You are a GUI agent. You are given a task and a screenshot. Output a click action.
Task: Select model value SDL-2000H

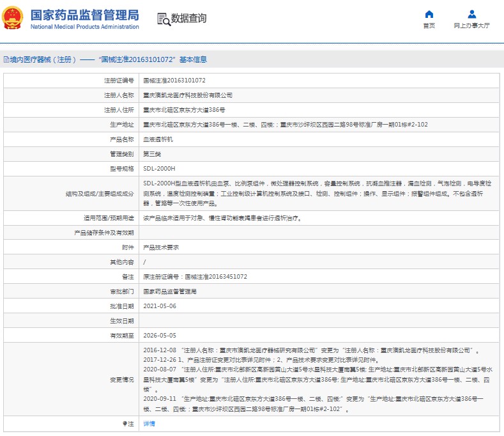(159, 169)
